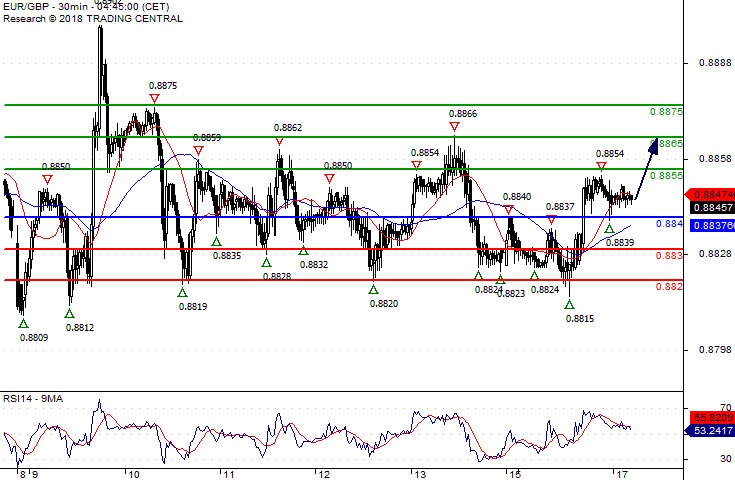Select the 70 level on RSI axis
Viewport: 735px width, 480px height.
tap(726, 408)
